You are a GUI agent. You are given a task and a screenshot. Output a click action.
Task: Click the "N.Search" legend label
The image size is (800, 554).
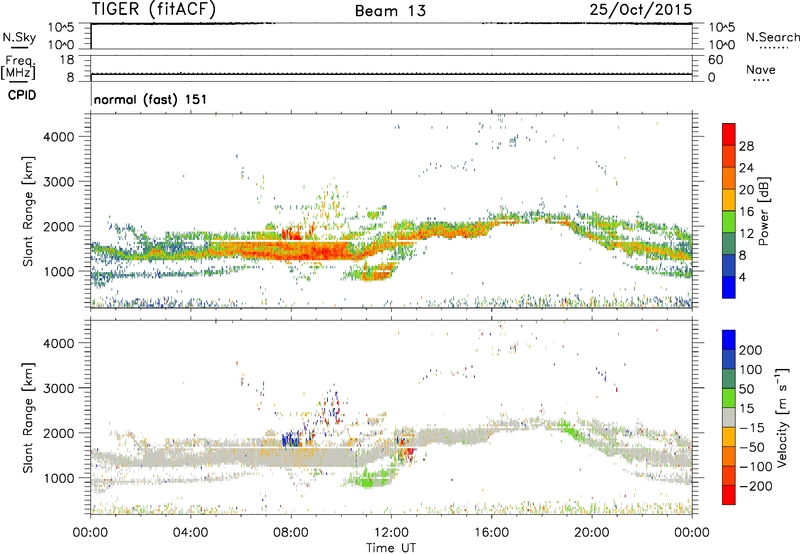tap(772, 37)
